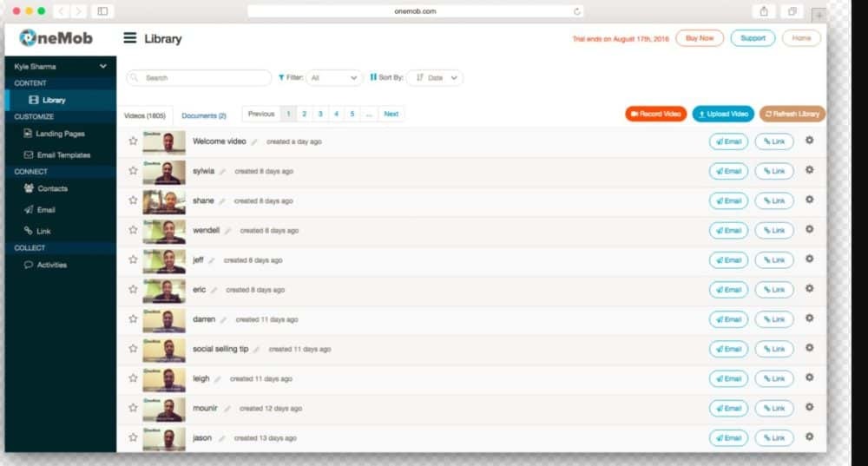The width and height of the screenshot is (868, 466).
Task: Open the Filter All dropdown
Action: [x=334, y=78]
